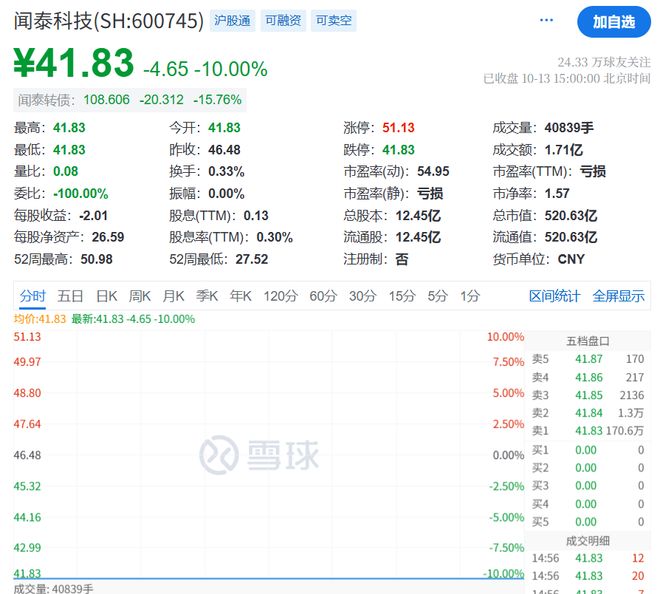Click the 可卖空 tag
The height and width of the screenshot is (594, 660).
(x=333, y=20)
